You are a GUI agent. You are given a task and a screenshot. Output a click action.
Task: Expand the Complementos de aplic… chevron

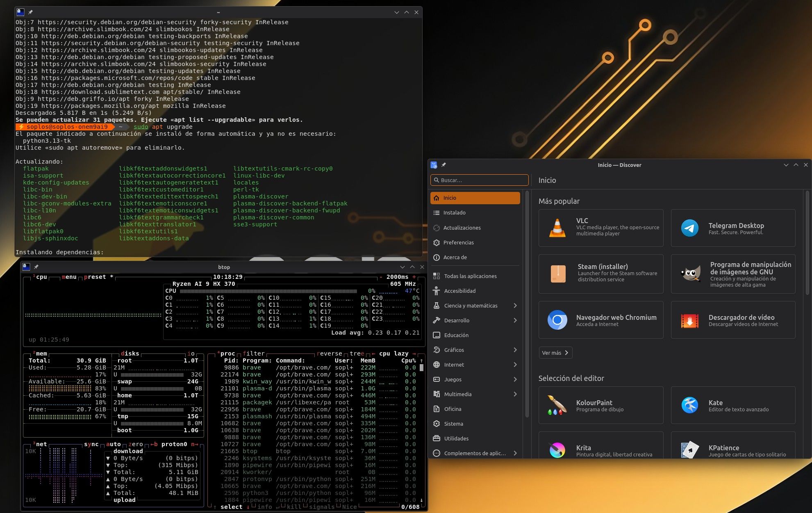515,453
